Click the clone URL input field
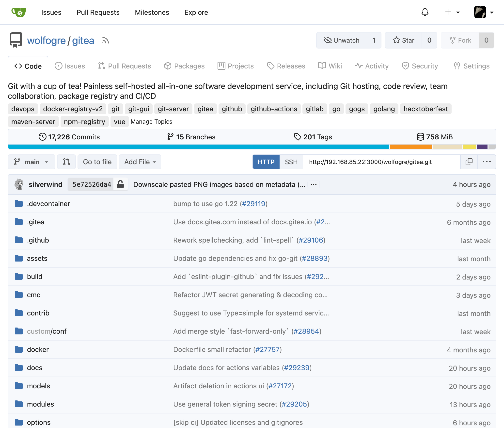 [x=381, y=162]
